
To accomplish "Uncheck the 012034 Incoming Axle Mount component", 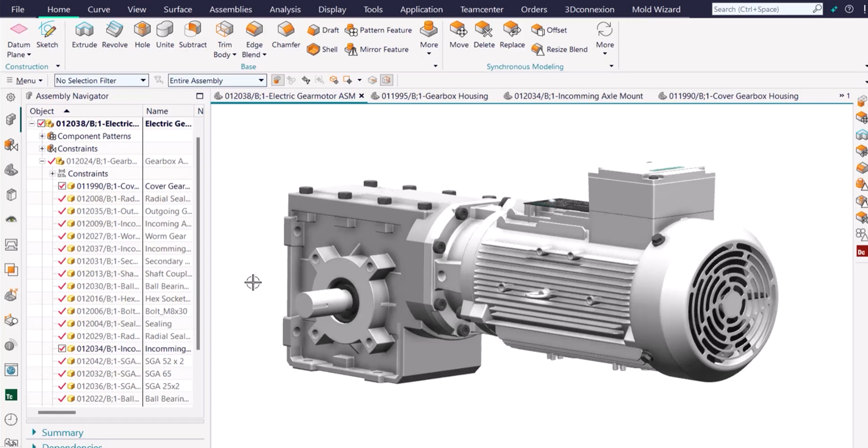I will click(x=62, y=349).
